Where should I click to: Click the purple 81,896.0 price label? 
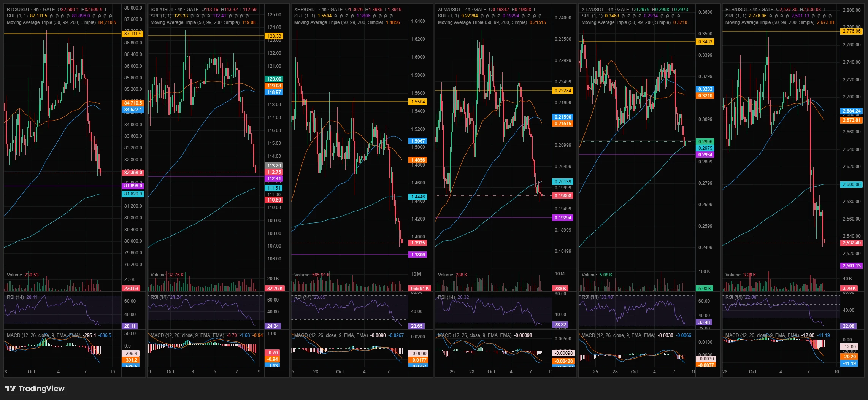point(133,186)
